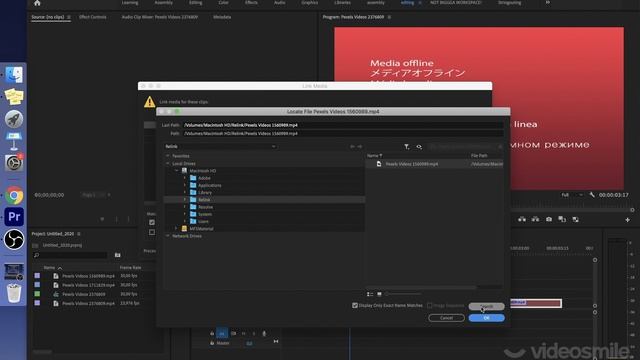Switch to list view in file browser
Viewport: 640px width, 360px height.
coord(370,294)
